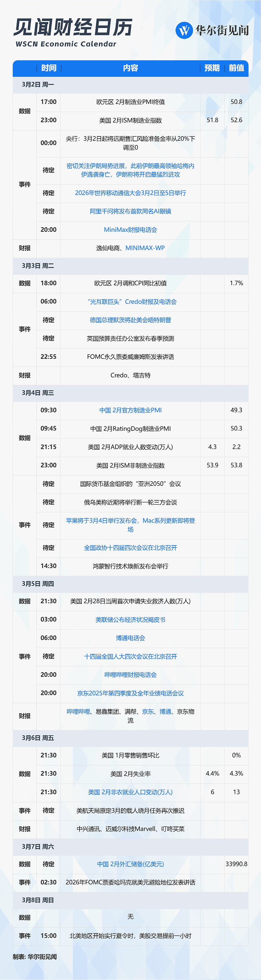Click the 首次申请失业救济人数 entry
The width and height of the screenshot is (261, 980).
130,601
